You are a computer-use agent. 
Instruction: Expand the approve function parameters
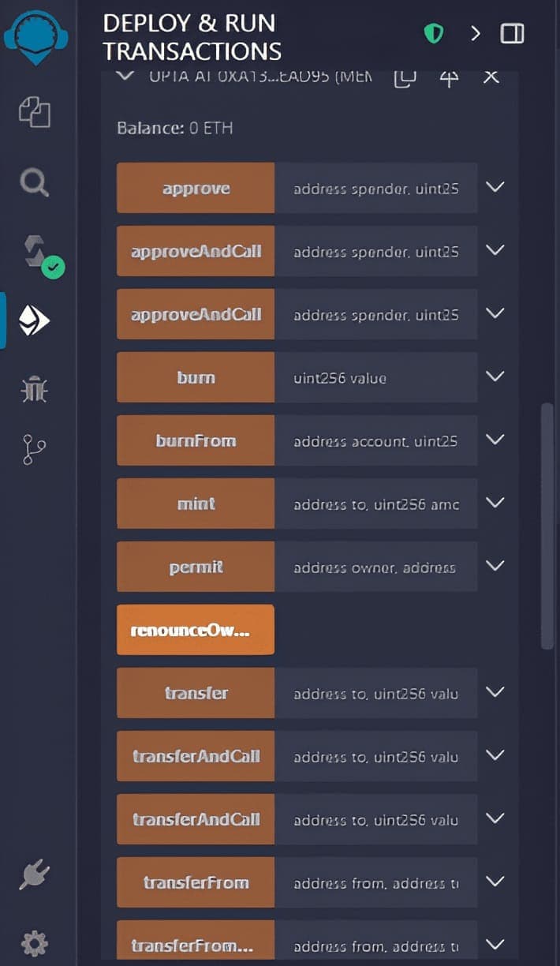pos(495,188)
